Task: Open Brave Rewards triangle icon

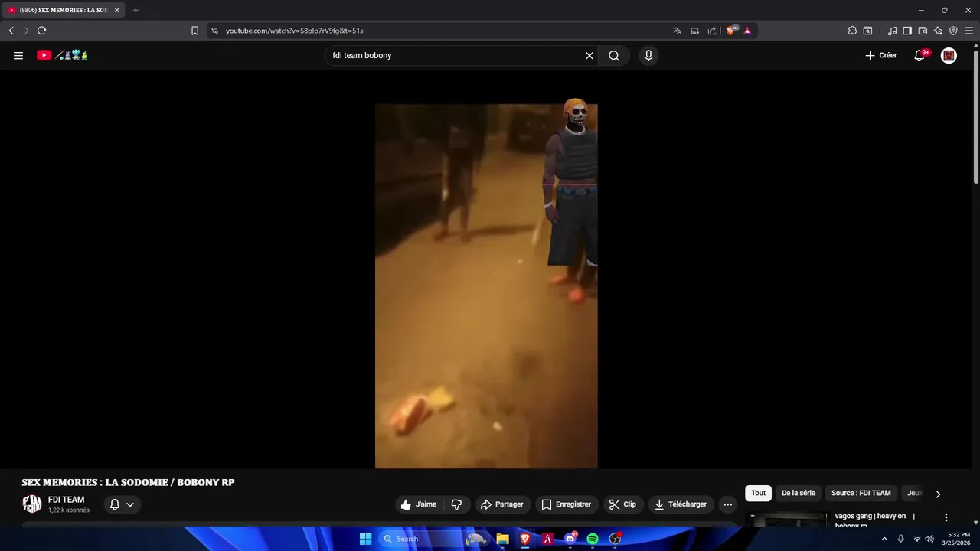Action: 747,31
